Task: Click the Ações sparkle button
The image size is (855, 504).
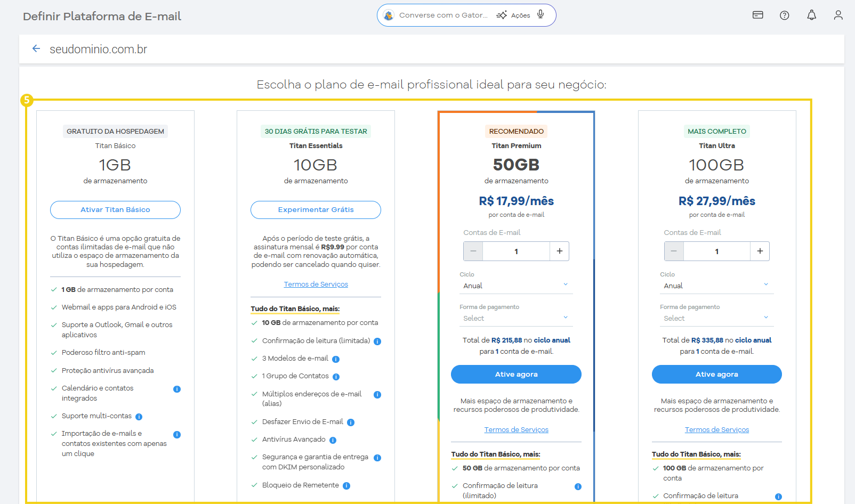Action: tap(513, 15)
